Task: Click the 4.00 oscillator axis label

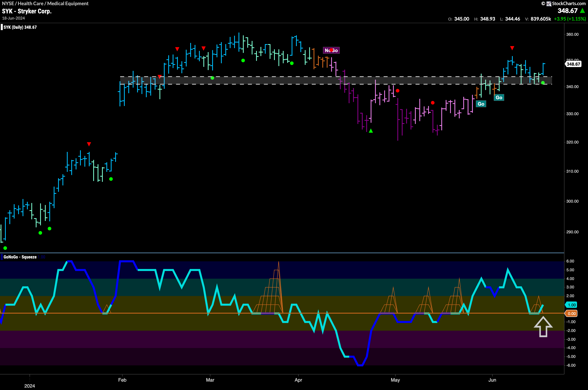Action: 570,279
